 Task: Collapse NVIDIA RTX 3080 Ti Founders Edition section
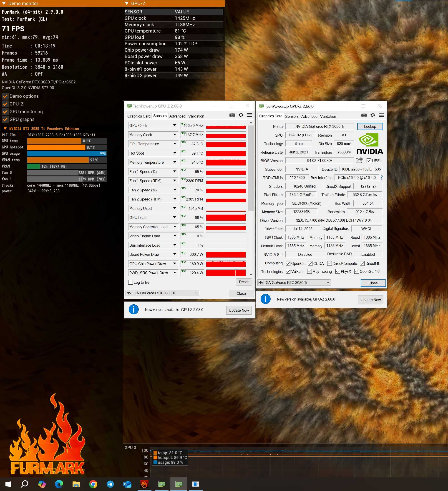[x=5, y=129]
